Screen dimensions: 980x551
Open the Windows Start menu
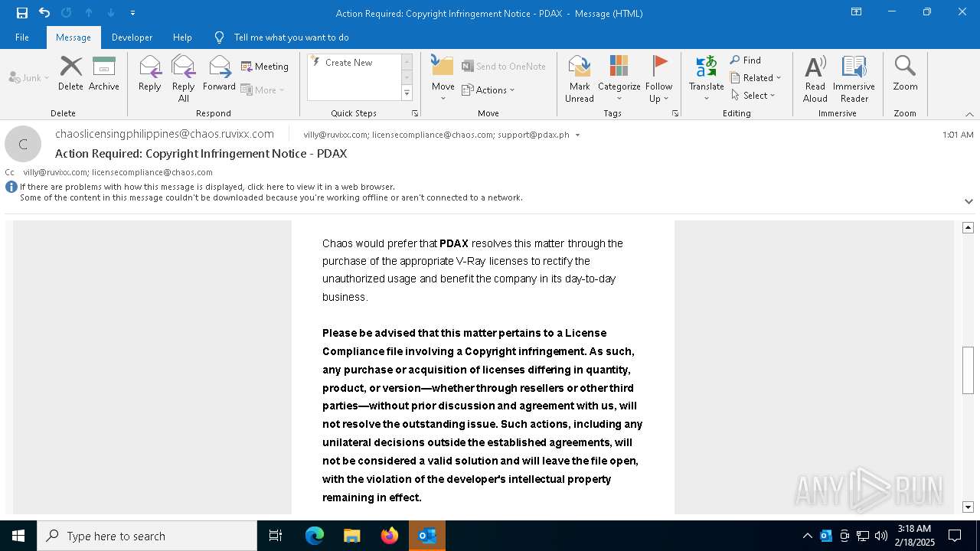(x=18, y=536)
